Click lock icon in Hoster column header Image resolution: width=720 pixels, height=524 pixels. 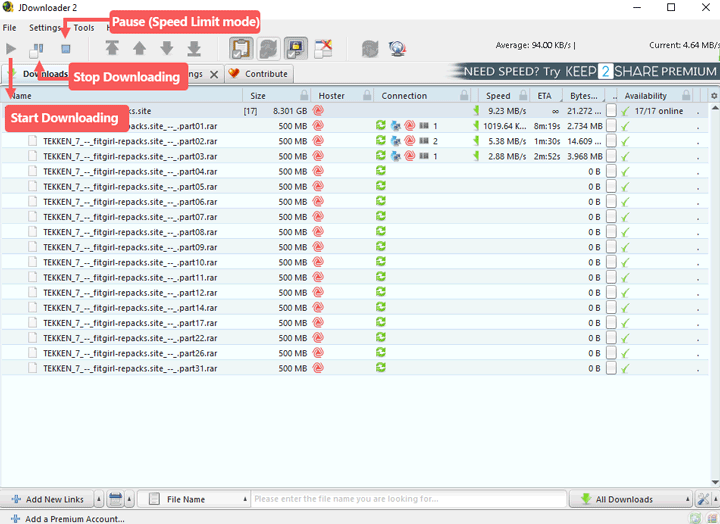tap(367, 95)
